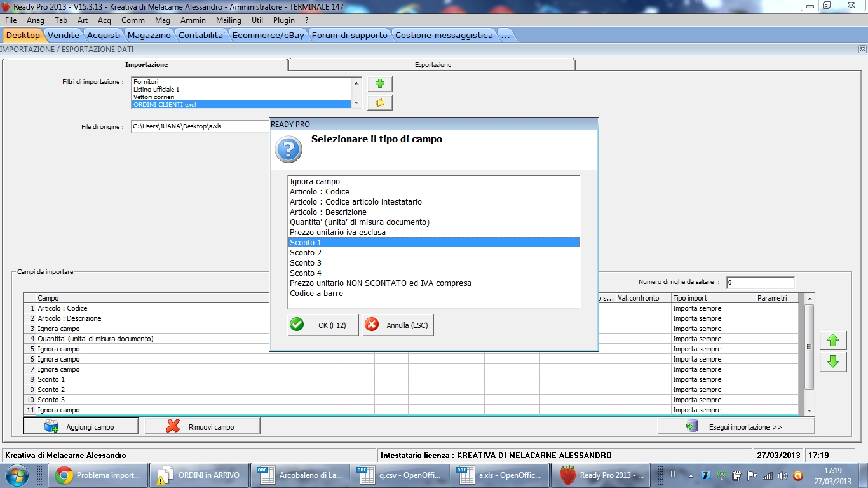Open the Ecommerce/eBay tab
This screenshot has width=868, height=488.
[269, 35]
